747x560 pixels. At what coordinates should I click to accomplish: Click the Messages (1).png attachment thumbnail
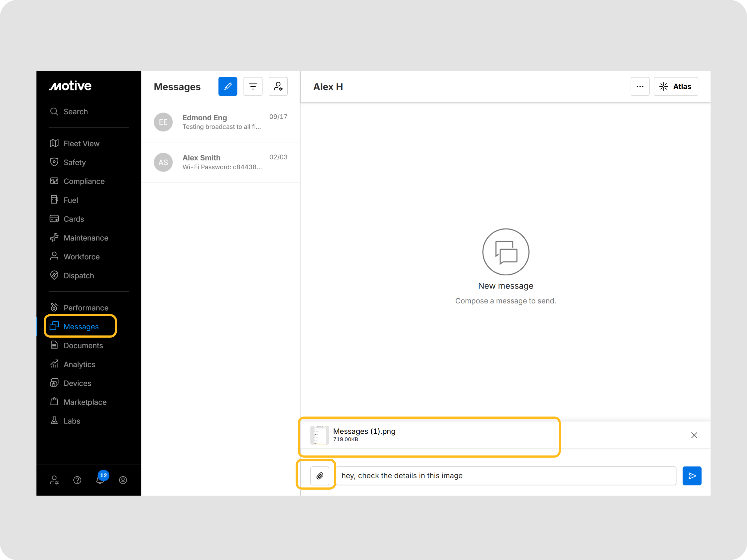[x=319, y=435]
